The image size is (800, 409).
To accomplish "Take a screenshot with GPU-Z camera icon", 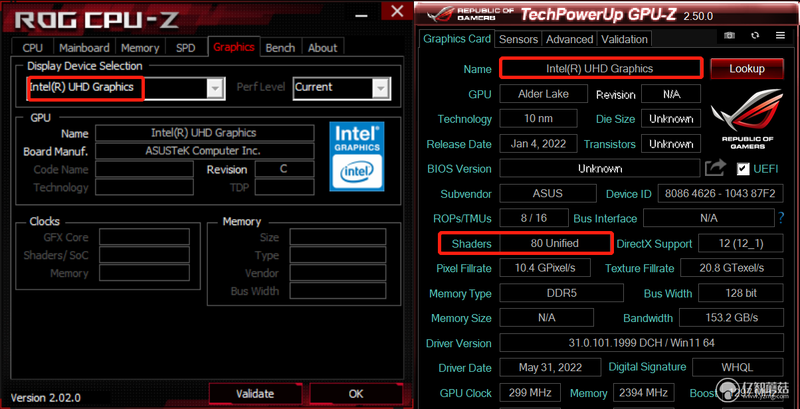I will [x=730, y=35].
